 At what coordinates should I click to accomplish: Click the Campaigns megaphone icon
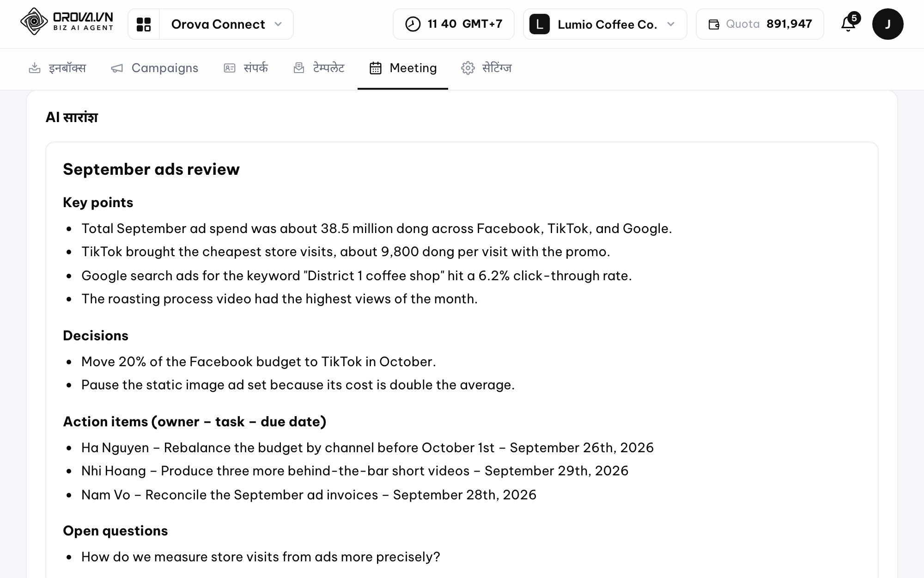point(117,68)
